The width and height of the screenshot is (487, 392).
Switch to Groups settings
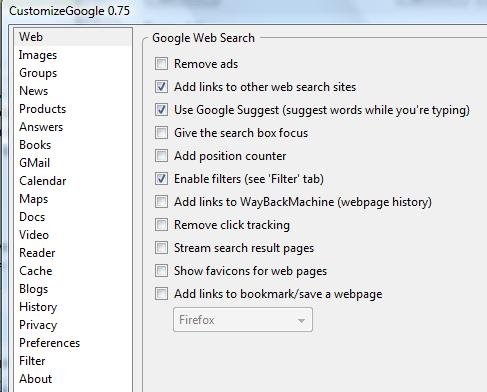[x=73, y=73]
